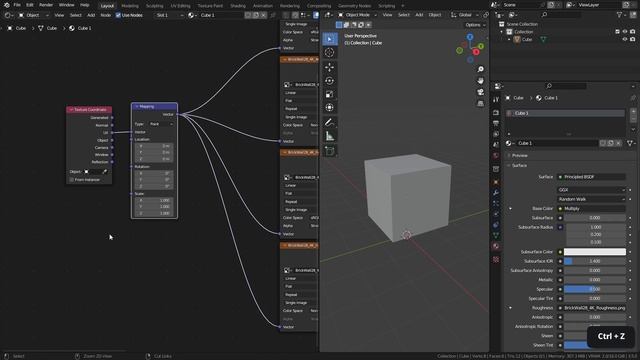Open the Window menu

[67, 5]
